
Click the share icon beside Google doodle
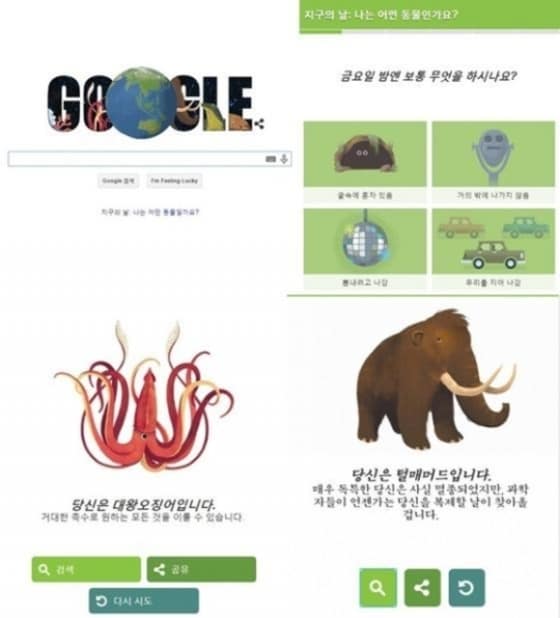pyautogui.click(x=259, y=124)
